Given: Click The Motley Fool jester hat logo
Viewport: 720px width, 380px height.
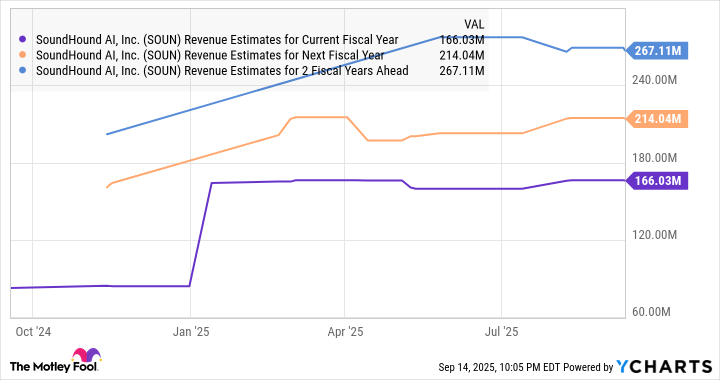Looking at the screenshot, I should [x=86, y=355].
